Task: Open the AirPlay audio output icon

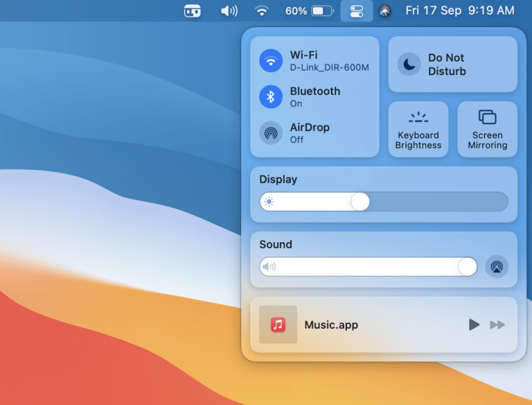Action: (x=497, y=267)
